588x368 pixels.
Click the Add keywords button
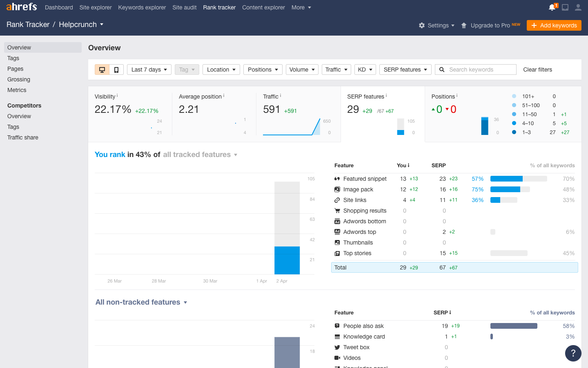[554, 25]
